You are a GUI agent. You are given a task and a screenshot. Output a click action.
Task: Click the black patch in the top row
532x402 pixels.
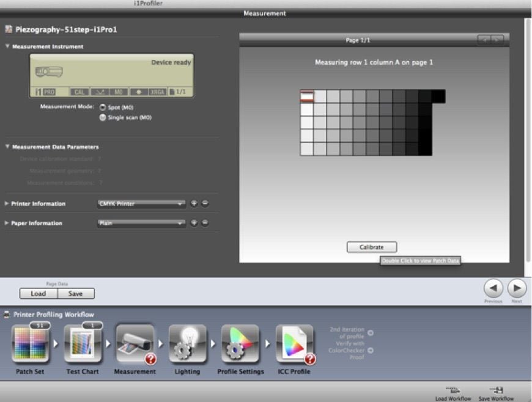pyautogui.click(x=438, y=97)
